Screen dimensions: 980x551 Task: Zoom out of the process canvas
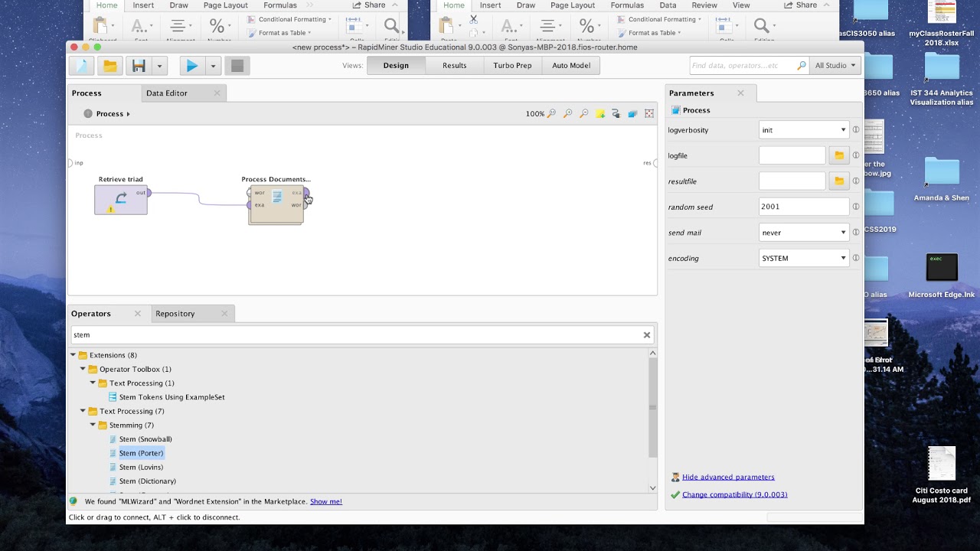(583, 114)
